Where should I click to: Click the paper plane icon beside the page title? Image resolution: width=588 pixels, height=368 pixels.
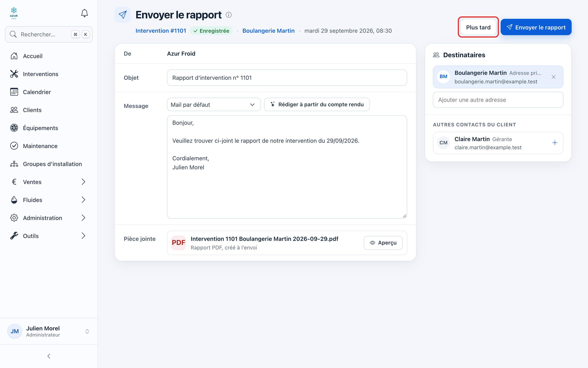[x=122, y=15]
